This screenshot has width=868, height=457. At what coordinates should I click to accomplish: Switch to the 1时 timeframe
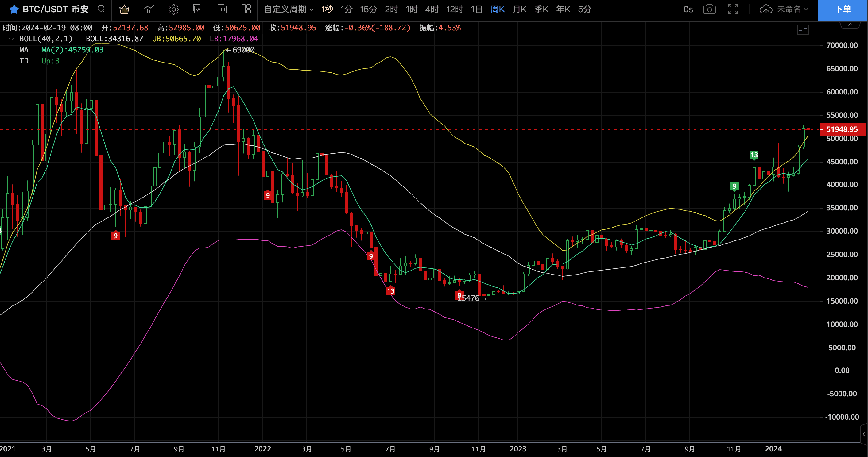click(x=412, y=10)
